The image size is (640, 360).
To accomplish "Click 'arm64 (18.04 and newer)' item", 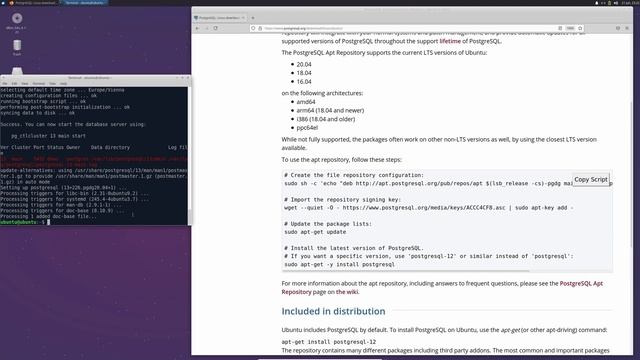I will (330, 111).
